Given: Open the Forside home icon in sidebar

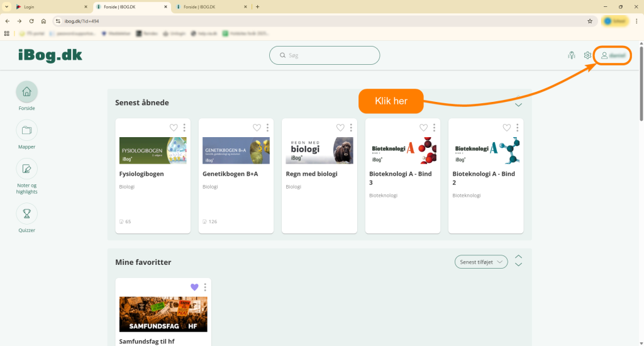Looking at the screenshot, I should [x=26, y=92].
